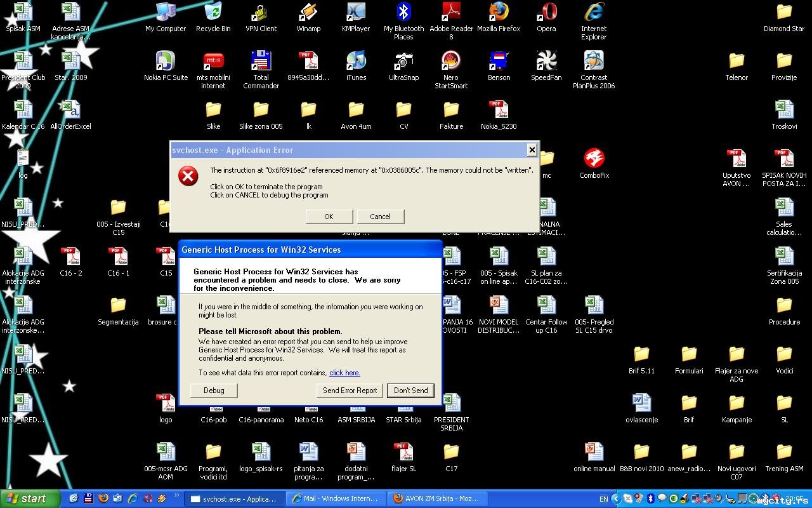This screenshot has height=508, width=812.
Task: Select the Troskovi Excel file icon
Action: [x=784, y=115]
